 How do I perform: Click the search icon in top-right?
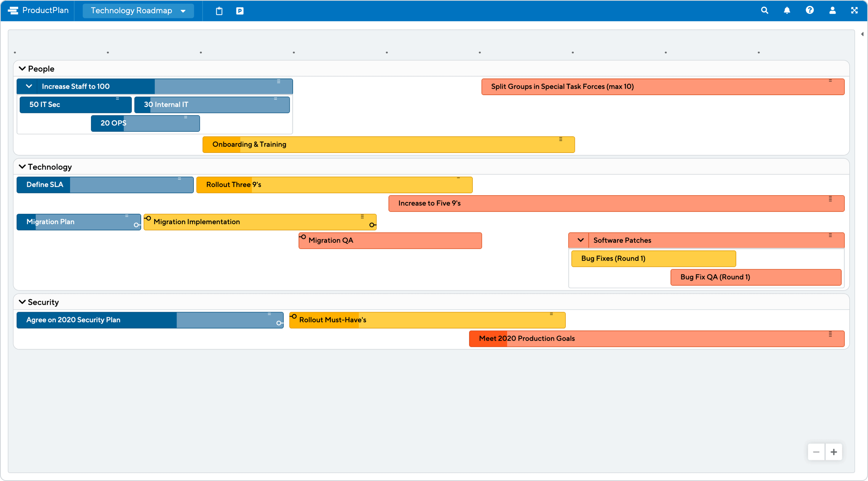tap(766, 11)
